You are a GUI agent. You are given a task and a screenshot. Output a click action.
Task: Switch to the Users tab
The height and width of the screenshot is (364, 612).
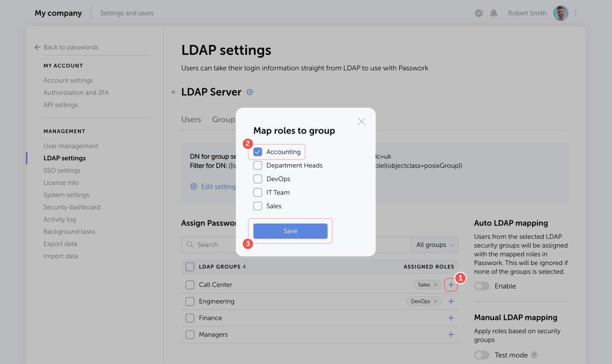pos(191,119)
